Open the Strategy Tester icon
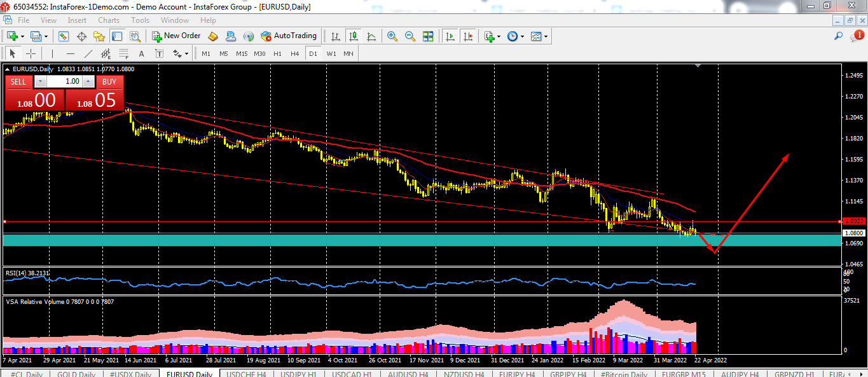 [135, 36]
